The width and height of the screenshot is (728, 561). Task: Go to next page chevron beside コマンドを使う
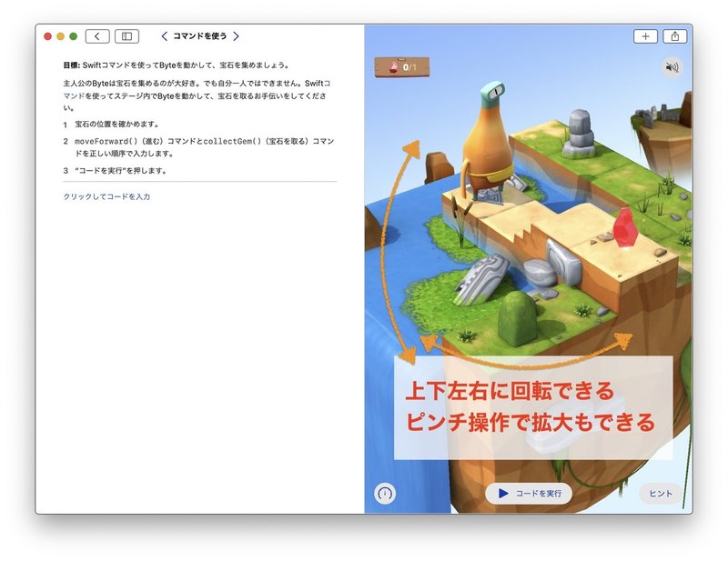coord(236,36)
